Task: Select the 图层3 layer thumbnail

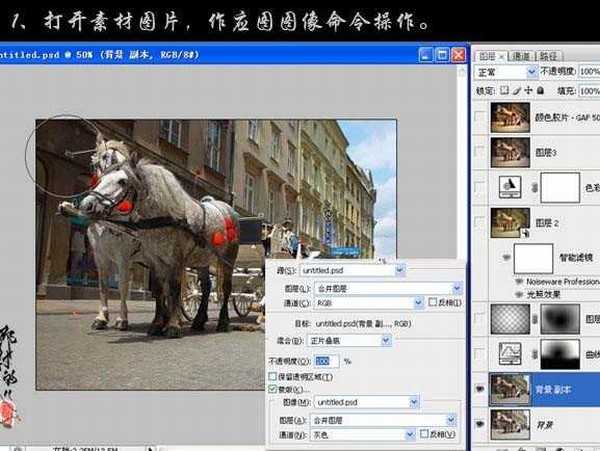Action: pos(510,153)
